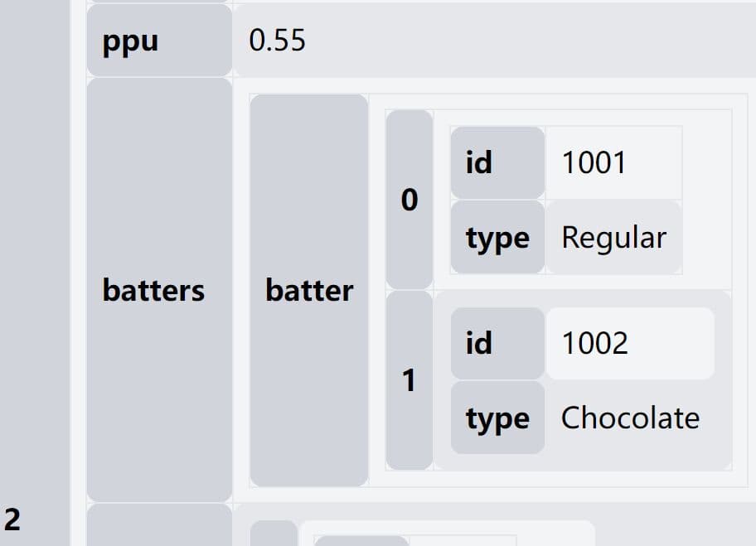The image size is (756, 546).
Task: Select the batter key cell
Action: (308, 290)
